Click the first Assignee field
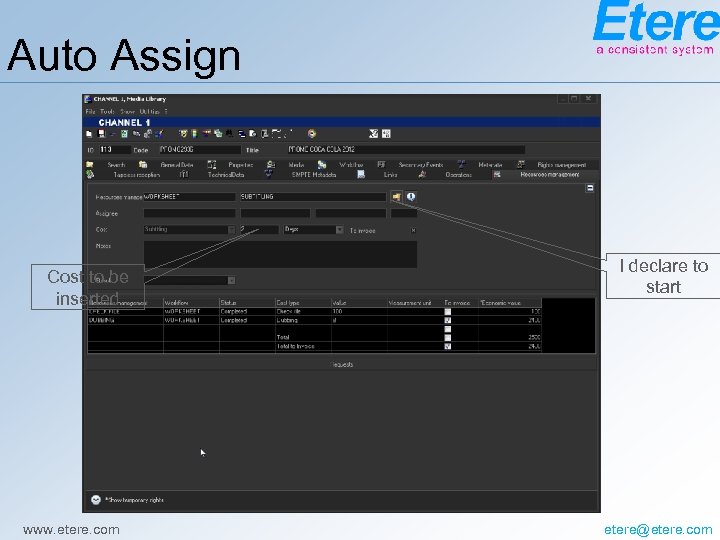 pyautogui.click(x=189, y=214)
